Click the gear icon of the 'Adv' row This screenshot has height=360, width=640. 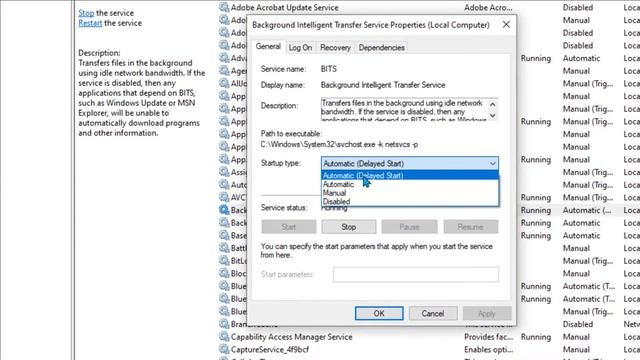[x=224, y=58]
